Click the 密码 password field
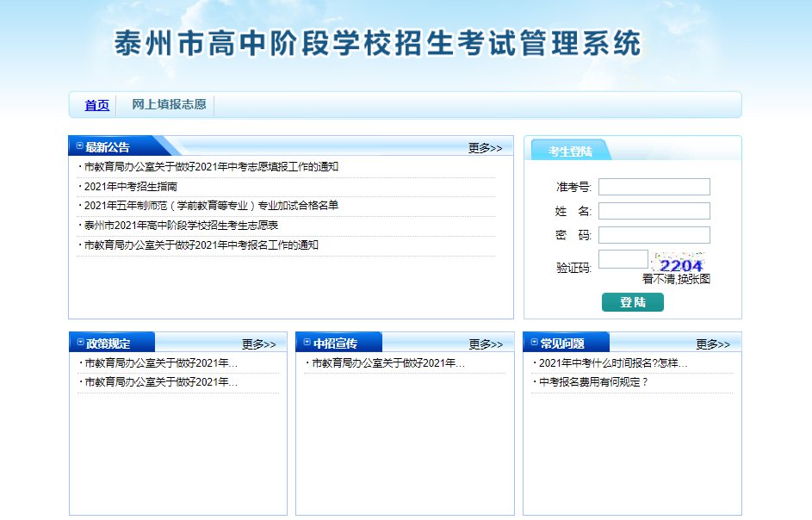The height and width of the screenshot is (520, 812). (x=654, y=235)
